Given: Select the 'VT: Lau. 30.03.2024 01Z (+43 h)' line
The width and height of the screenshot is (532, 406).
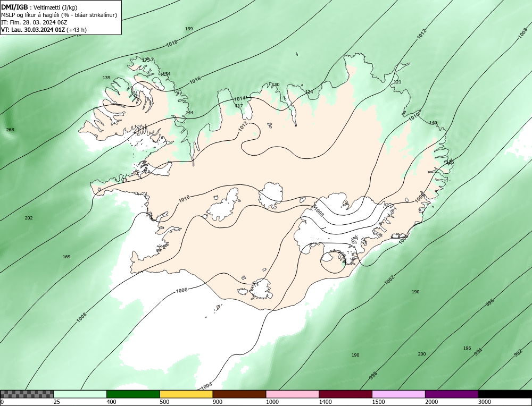Looking at the screenshot, I should (x=44, y=30).
